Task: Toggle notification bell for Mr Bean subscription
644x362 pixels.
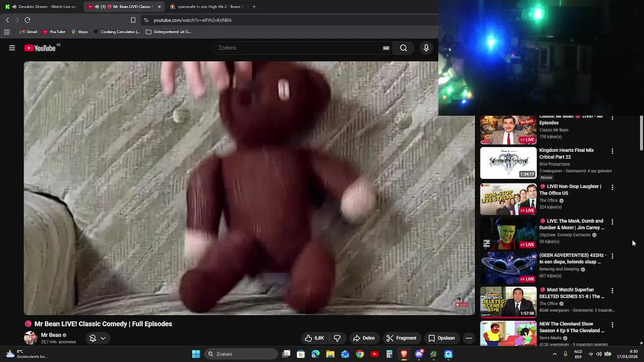Action: click(x=93, y=338)
